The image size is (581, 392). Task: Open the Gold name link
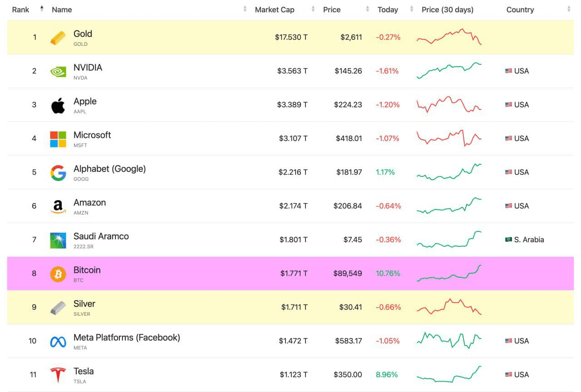[83, 34]
